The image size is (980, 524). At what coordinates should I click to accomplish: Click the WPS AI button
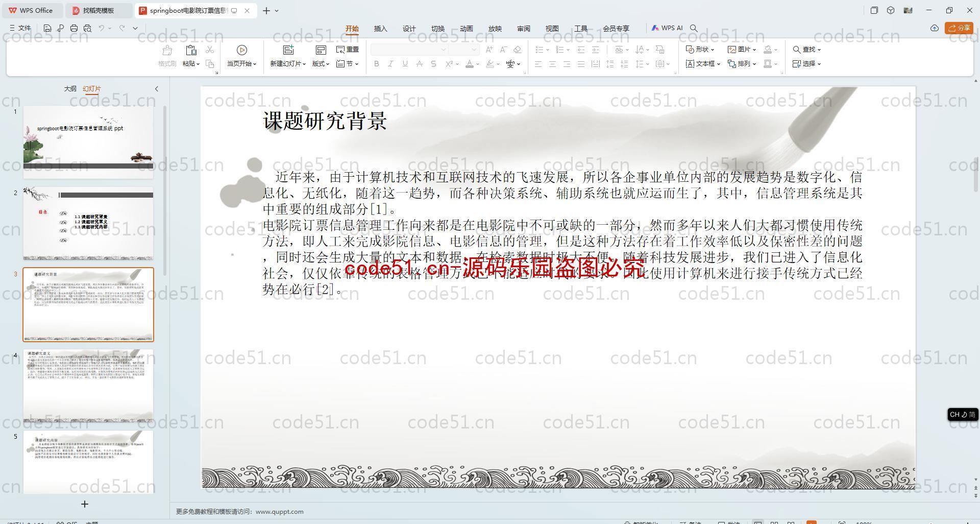(667, 28)
